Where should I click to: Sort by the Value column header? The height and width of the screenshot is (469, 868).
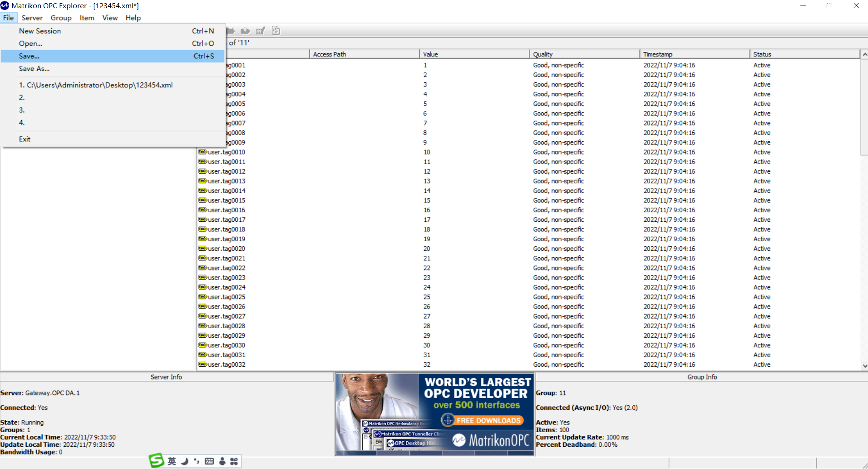(474, 54)
